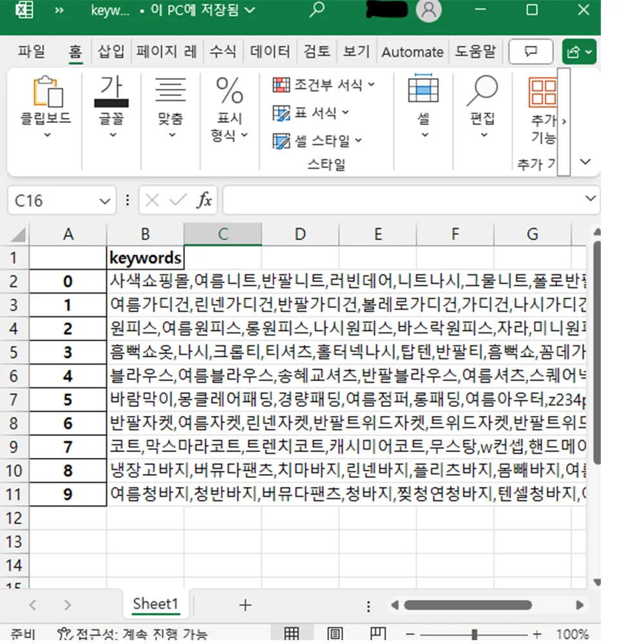The width and height of the screenshot is (644, 644).
Task: Click the Format as Table icon
Action: point(281,113)
